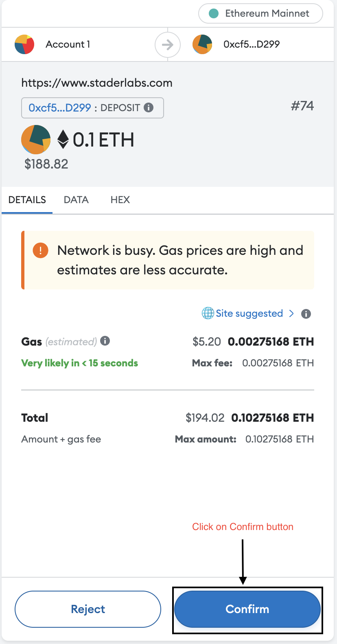Click the recipient 0xcf5...D299 avatar icon
The image size is (337, 644).
(x=202, y=44)
